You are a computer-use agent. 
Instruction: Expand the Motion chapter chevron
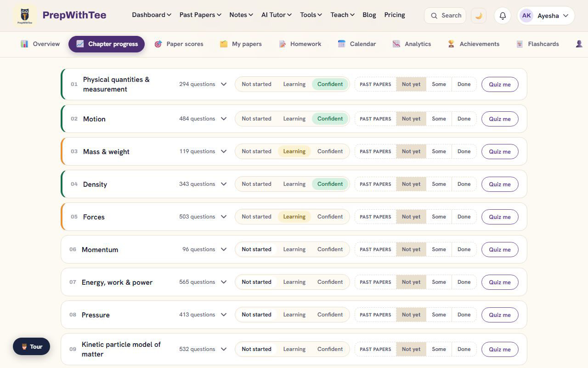click(x=224, y=119)
